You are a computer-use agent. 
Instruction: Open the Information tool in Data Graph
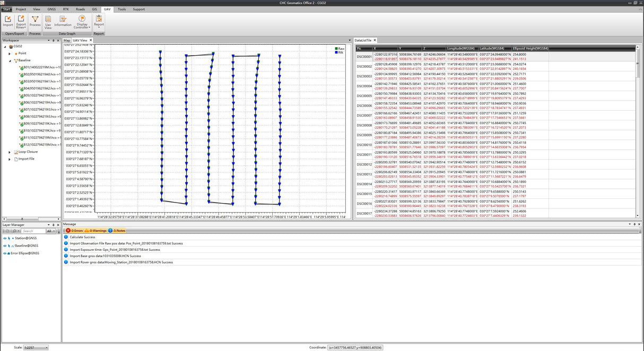pos(63,21)
